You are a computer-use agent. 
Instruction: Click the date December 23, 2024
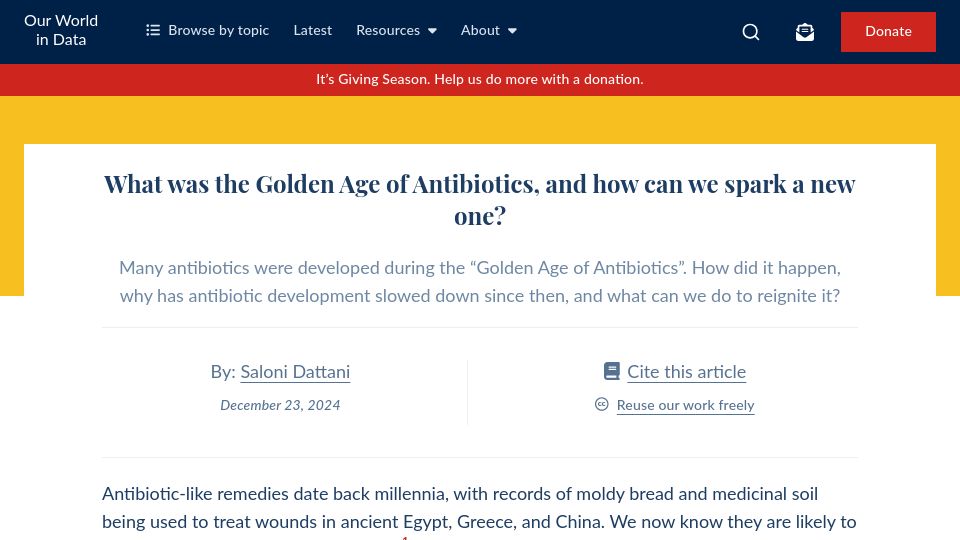[280, 405]
